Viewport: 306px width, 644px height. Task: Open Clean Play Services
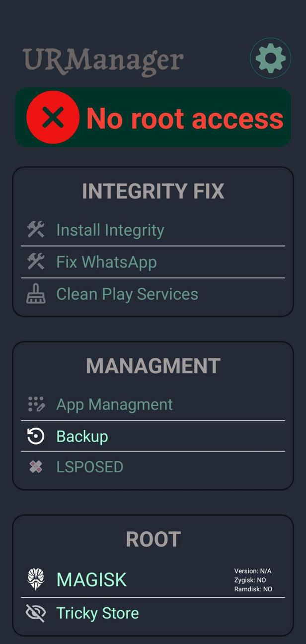(127, 294)
